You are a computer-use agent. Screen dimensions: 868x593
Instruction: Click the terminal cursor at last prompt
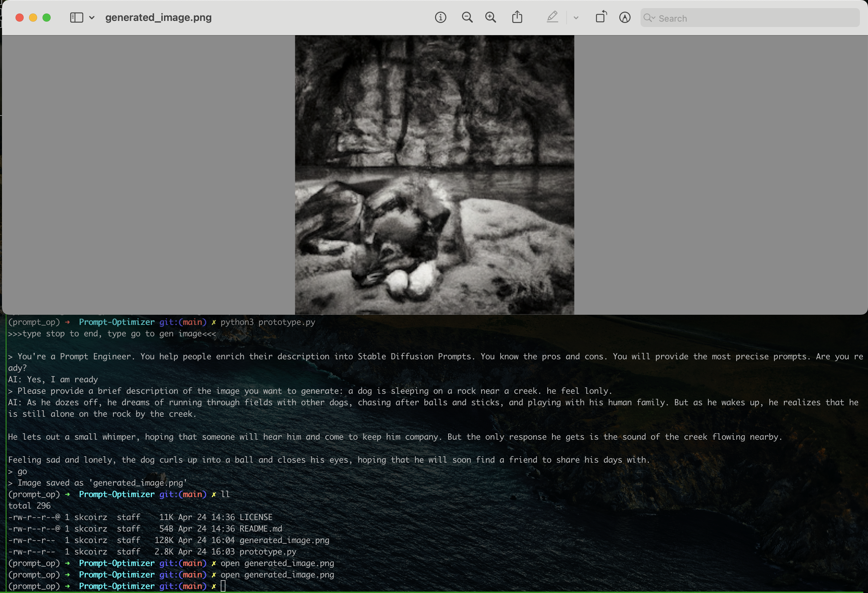click(223, 586)
